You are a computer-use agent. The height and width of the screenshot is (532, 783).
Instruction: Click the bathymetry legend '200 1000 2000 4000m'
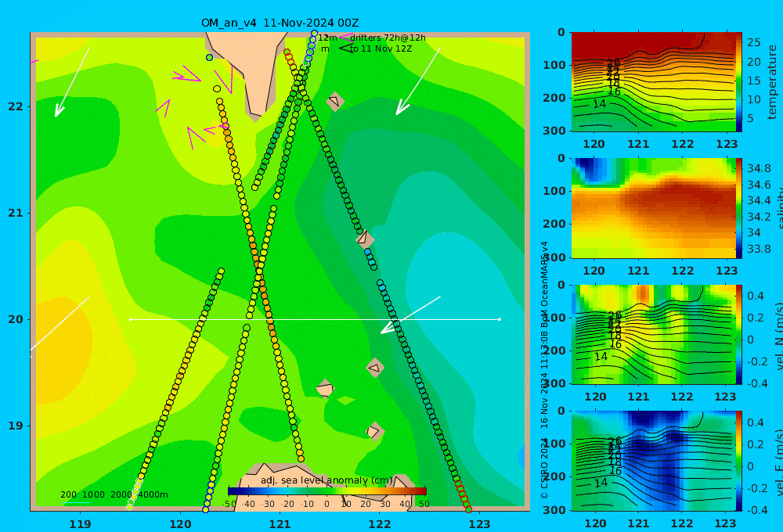pyautogui.click(x=114, y=494)
